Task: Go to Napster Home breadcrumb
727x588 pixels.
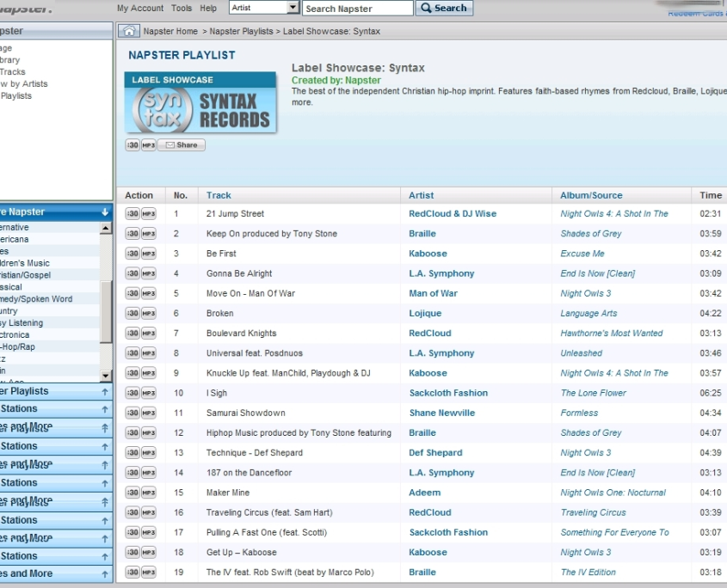Action: pyautogui.click(x=170, y=31)
